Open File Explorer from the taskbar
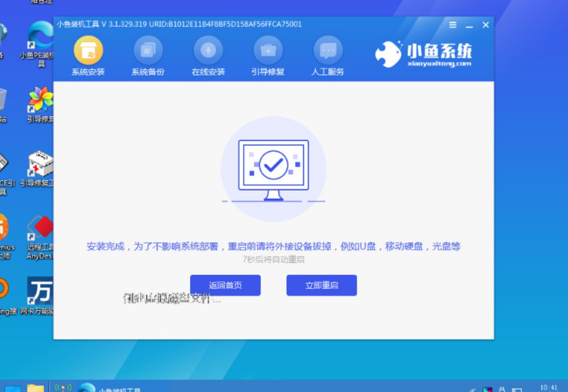 (36, 388)
